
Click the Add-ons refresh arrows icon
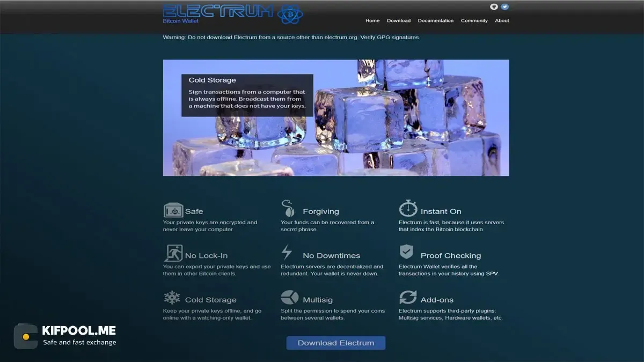408,298
